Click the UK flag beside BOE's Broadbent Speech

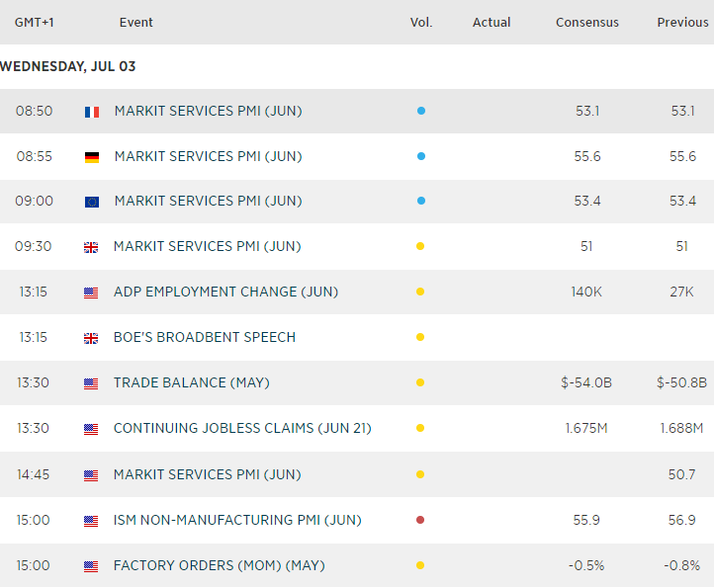(92, 338)
